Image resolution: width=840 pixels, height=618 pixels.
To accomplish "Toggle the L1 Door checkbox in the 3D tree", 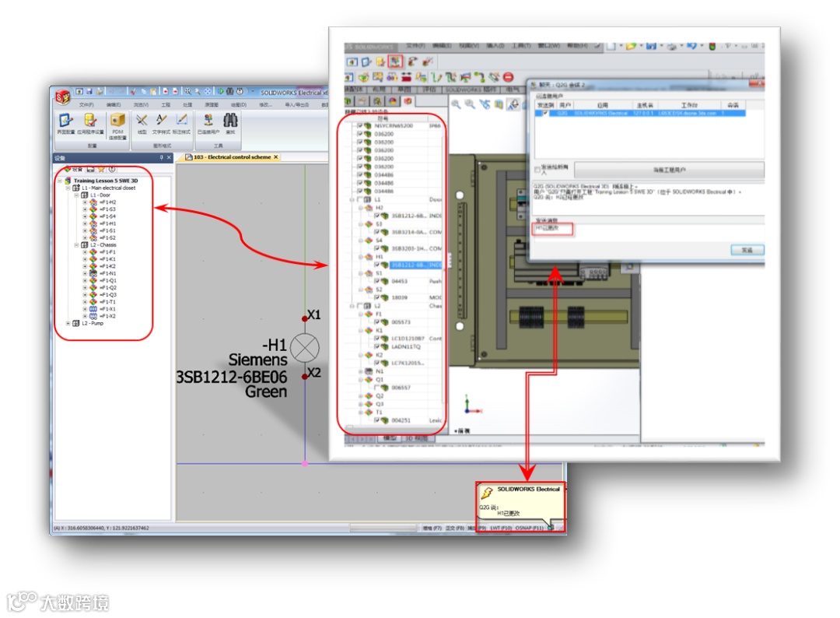I will coord(359,199).
